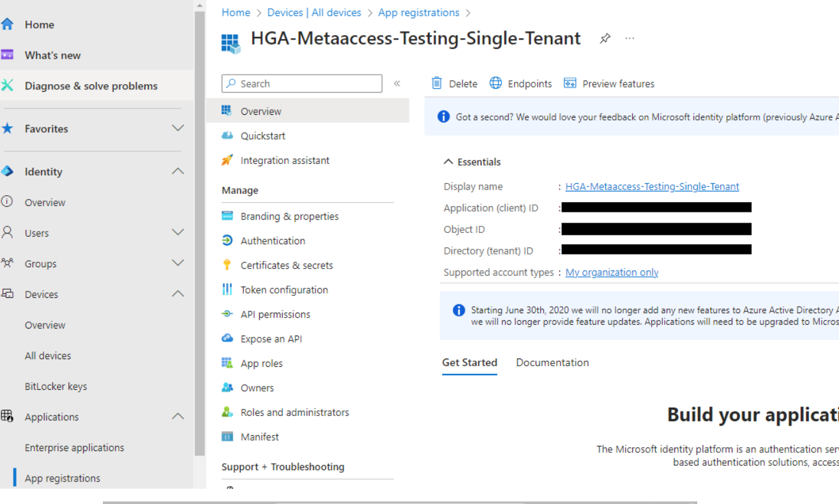
Task: Click the Home house icon in left sidebar
Action: point(7,24)
